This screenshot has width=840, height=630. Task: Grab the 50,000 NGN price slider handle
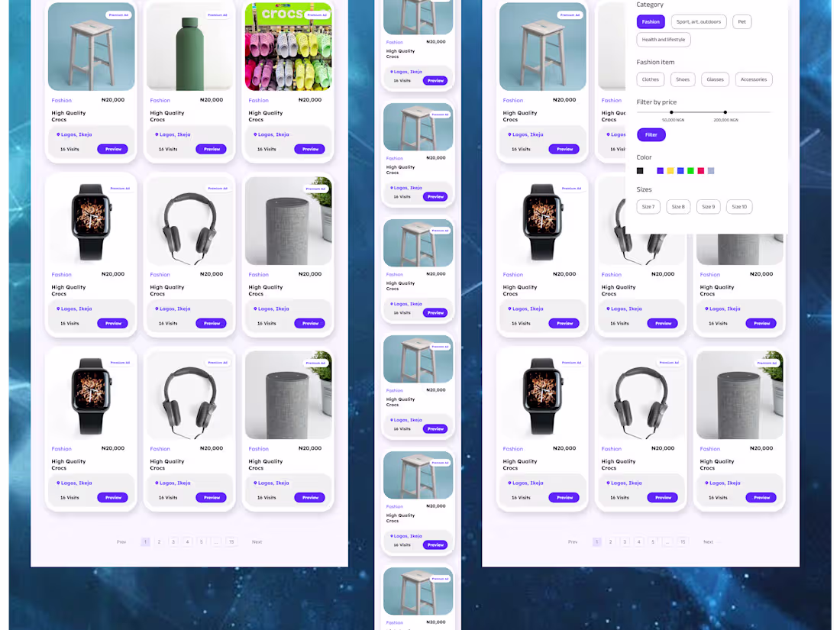671,112
